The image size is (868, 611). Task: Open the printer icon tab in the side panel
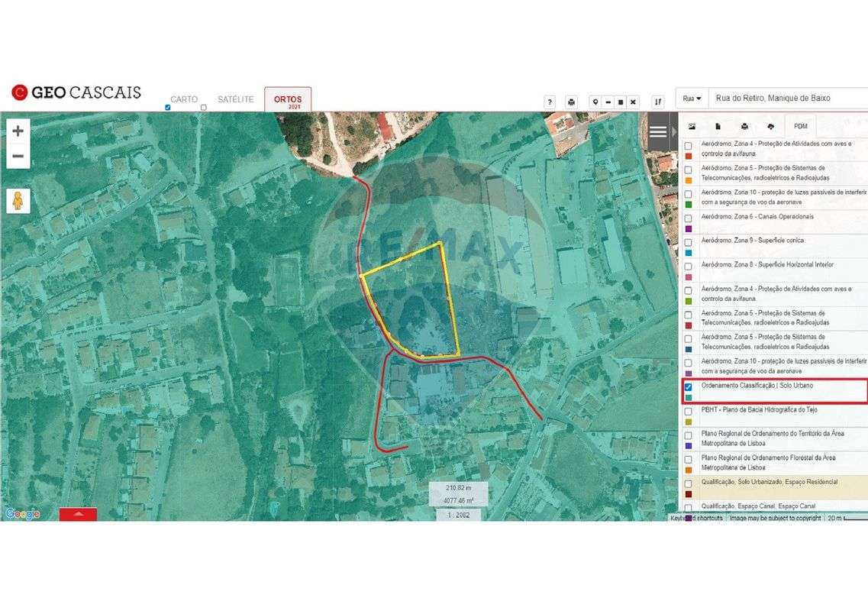744,126
